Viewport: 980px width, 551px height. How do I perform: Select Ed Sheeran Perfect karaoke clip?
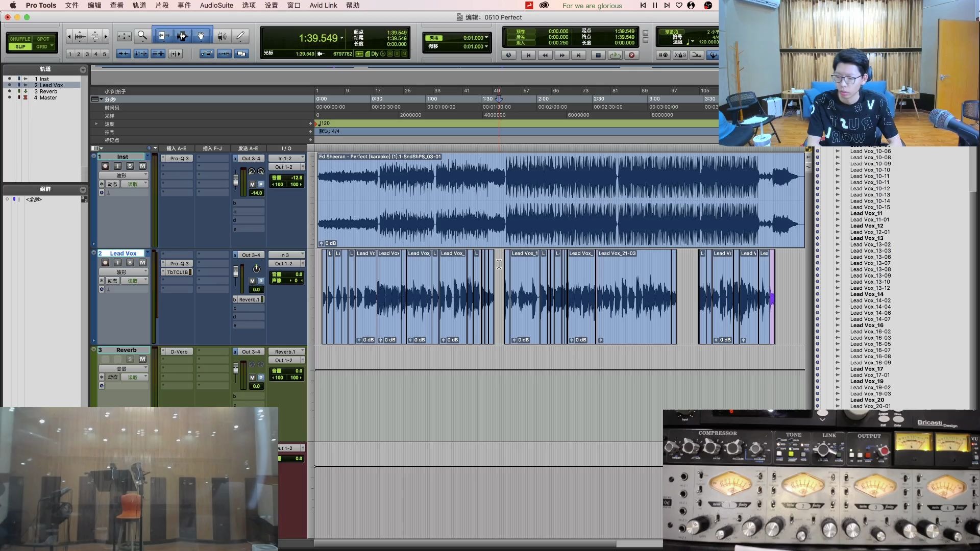coord(560,201)
